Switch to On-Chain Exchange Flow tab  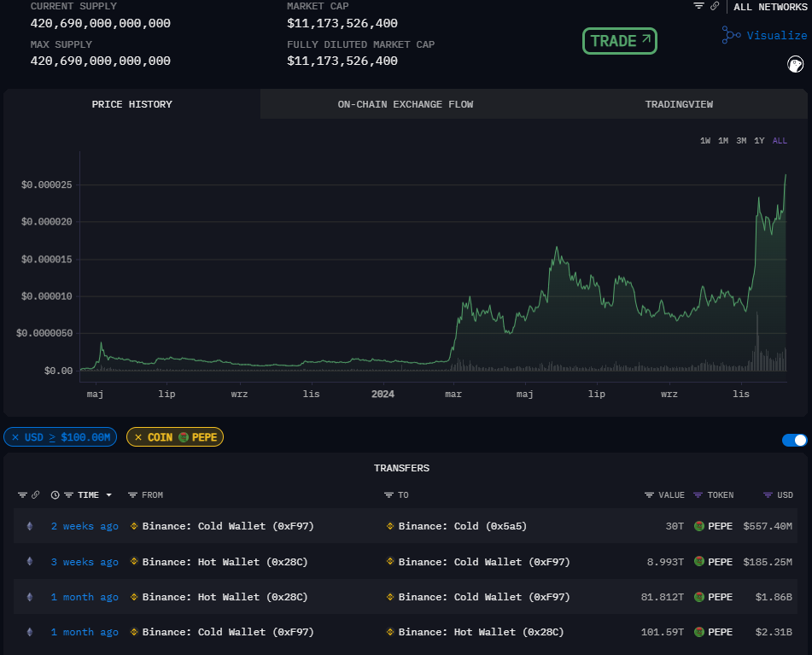(x=405, y=104)
